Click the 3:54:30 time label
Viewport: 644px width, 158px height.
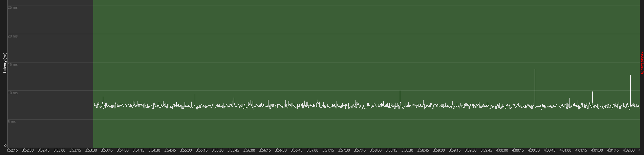coord(154,150)
